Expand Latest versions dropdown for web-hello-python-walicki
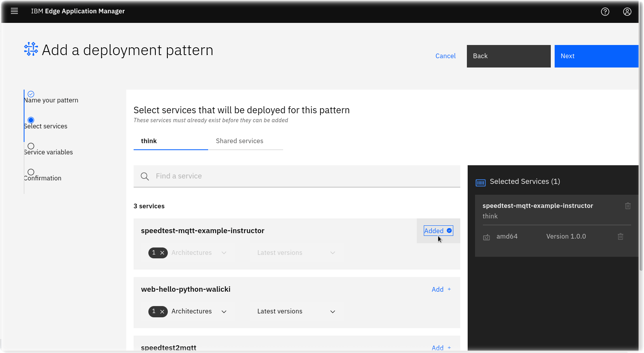 tap(296, 311)
